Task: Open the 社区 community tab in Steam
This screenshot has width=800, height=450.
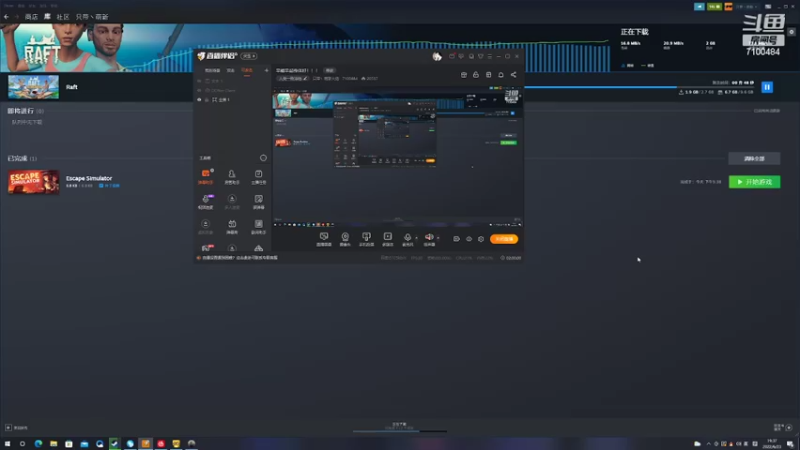Action: pos(63,17)
